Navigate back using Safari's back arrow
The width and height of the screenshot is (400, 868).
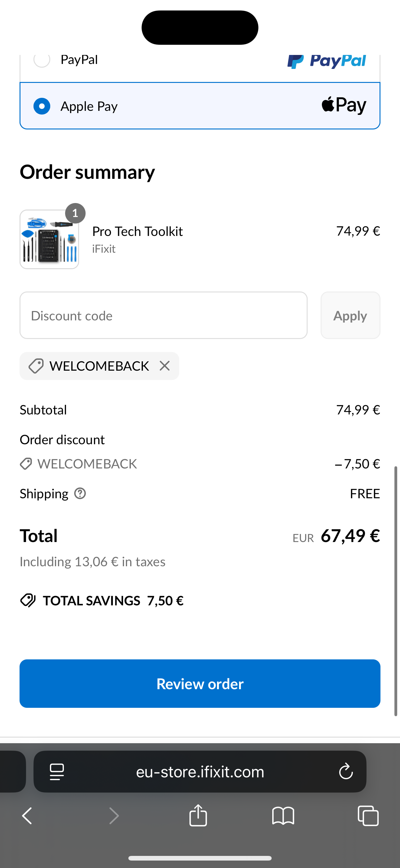(27, 816)
